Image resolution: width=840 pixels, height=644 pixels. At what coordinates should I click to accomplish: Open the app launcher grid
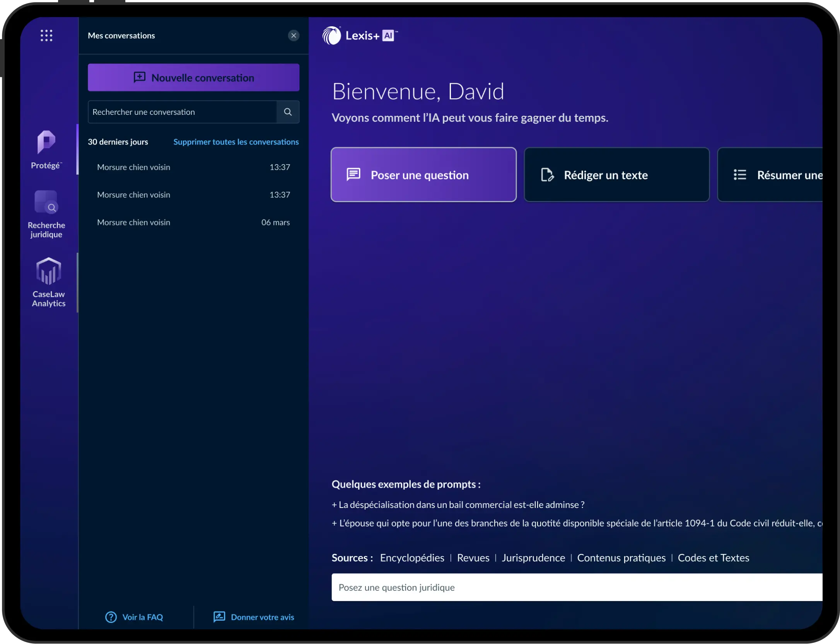coord(46,35)
